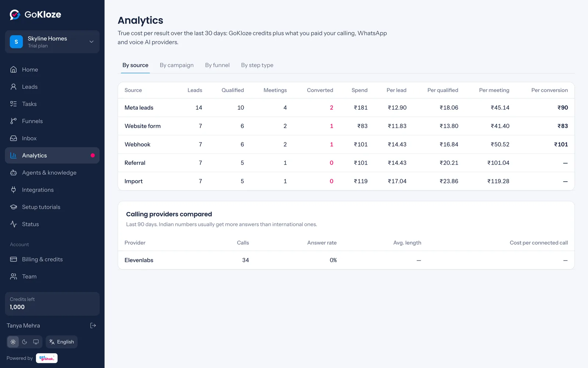
Task: Open Agents & knowledge robot icon
Action: [14, 173]
